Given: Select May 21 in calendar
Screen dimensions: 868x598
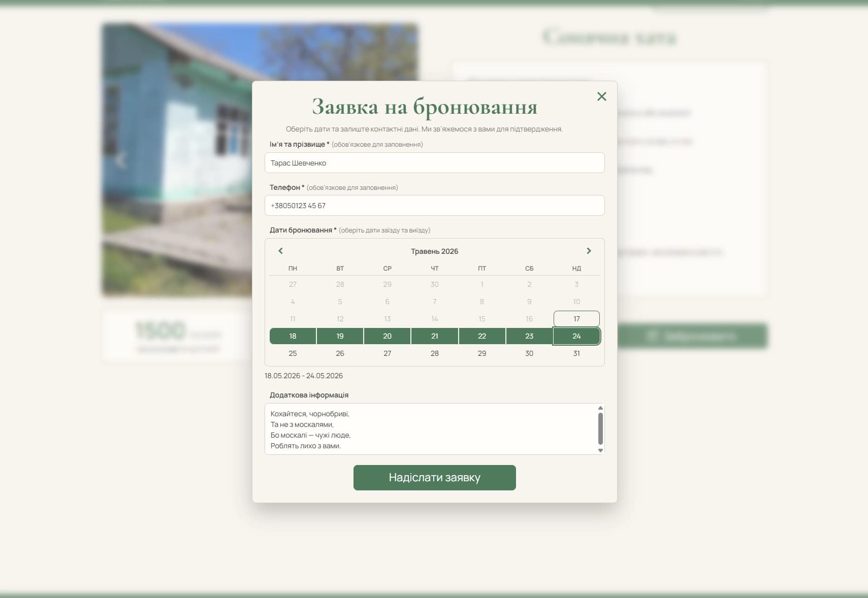Looking at the screenshot, I should pos(434,336).
